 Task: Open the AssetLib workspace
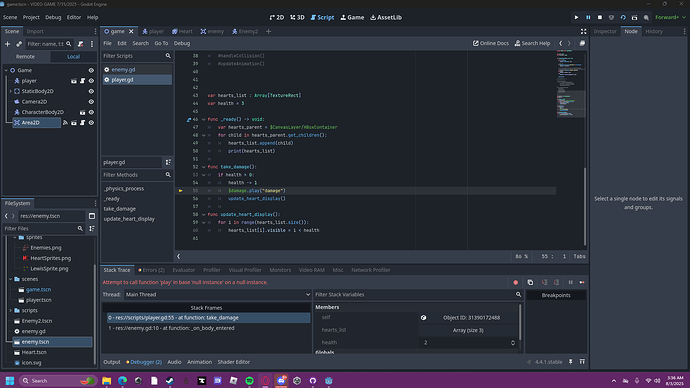coord(385,18)
